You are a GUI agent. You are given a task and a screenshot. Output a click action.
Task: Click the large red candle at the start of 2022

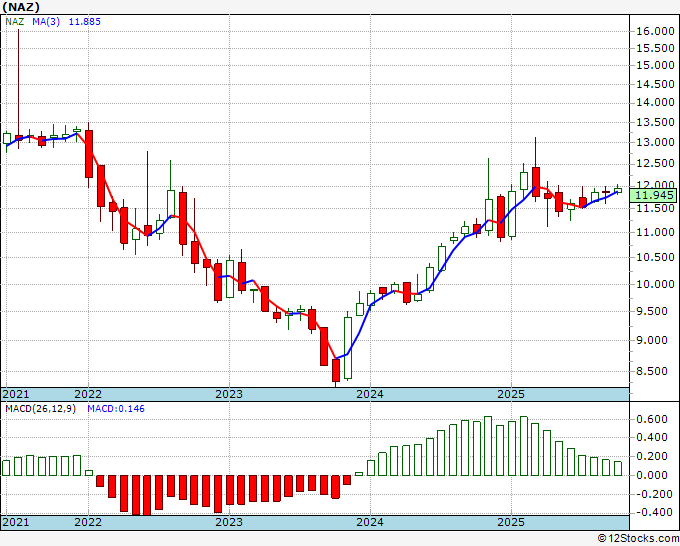[x=89, y=154]
